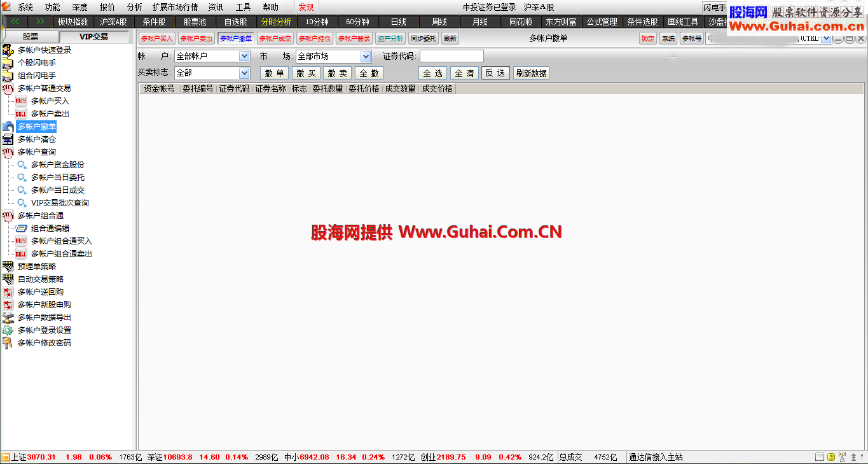Open the 功能 menu
The width and height of the screenshot is (868, 464).
pos(53,8)
